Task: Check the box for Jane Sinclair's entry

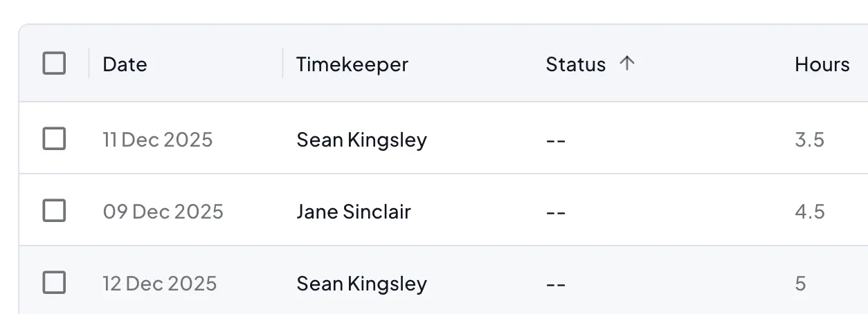Action: point(54,210)
